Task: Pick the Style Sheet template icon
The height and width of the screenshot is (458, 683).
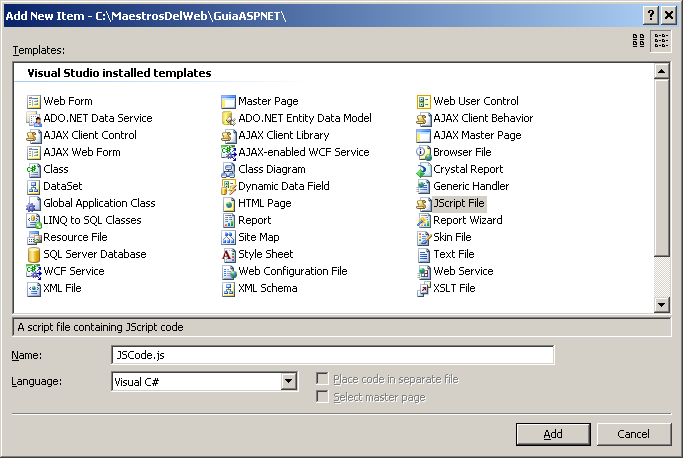Action: (229, 254)
